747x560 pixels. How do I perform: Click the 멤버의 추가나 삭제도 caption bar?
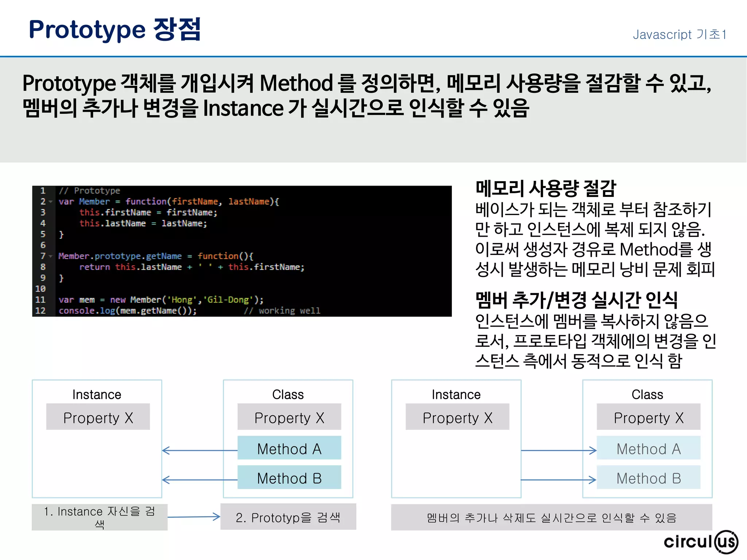(x=551, y=517)
